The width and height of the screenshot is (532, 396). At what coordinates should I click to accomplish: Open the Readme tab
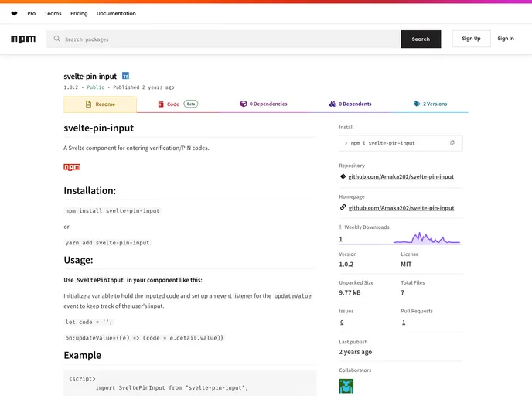[100, 104]
